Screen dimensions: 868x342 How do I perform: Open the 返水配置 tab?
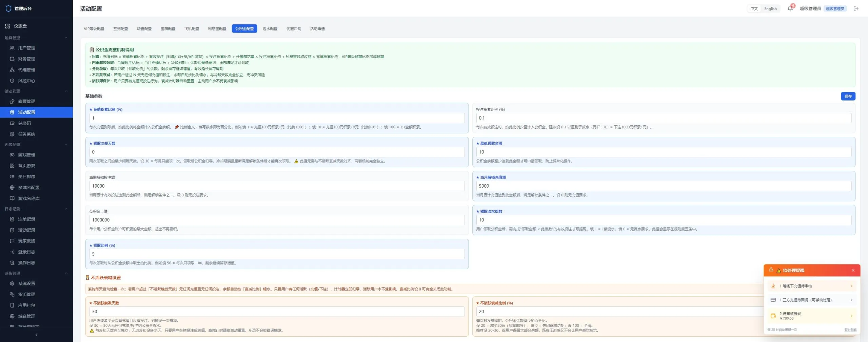pyautogui.click(x=270, y=29)
